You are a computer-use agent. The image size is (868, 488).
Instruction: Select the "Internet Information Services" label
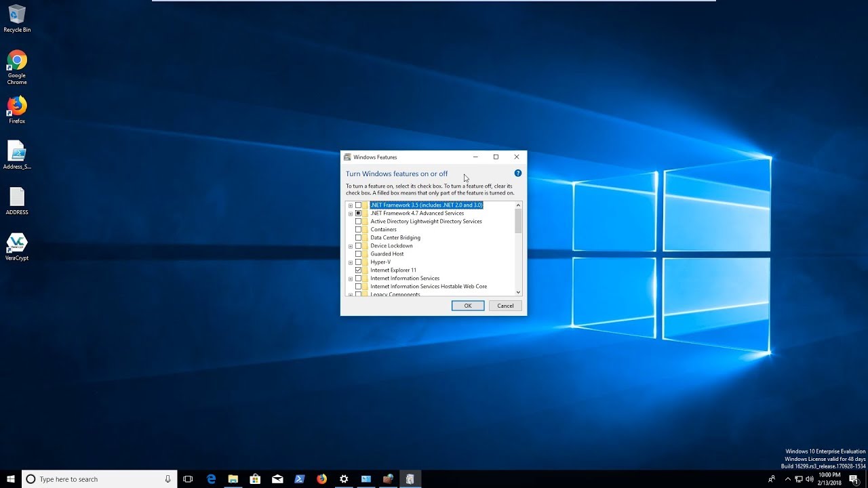pos(405,279)
